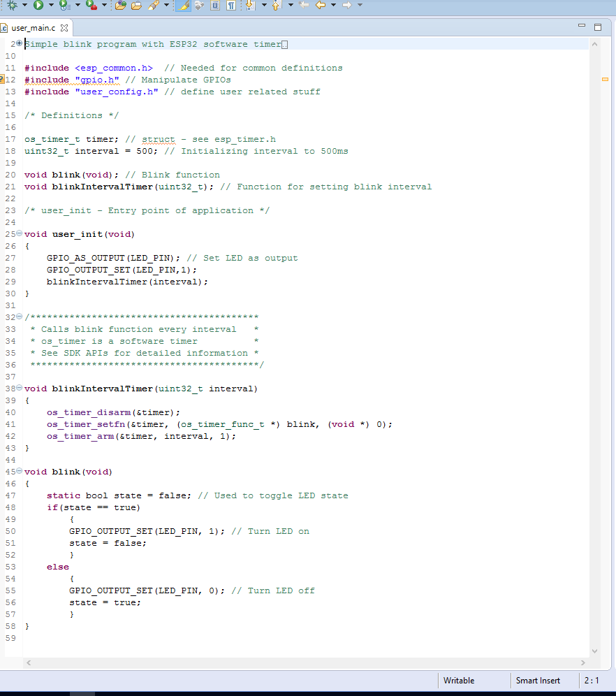Maximize the editor area
The width and height of the screenshot is (616, 696).
598,27
